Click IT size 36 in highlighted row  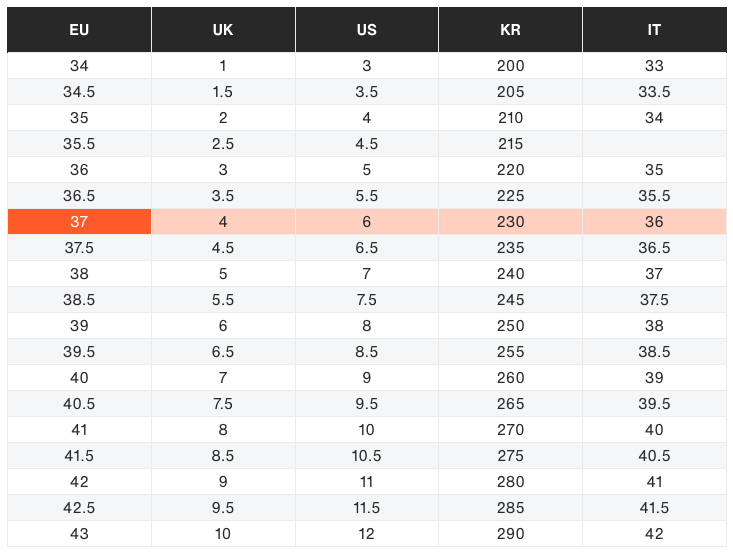pos(654,222)
